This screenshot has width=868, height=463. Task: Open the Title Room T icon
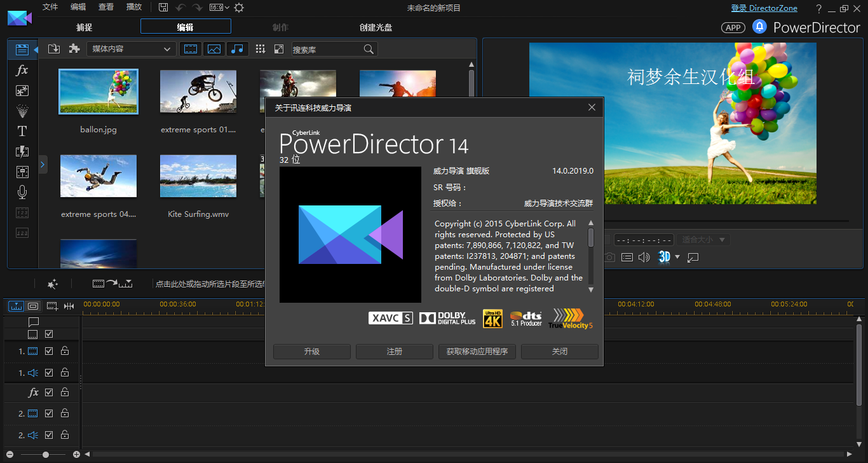(x=22, y=131)
